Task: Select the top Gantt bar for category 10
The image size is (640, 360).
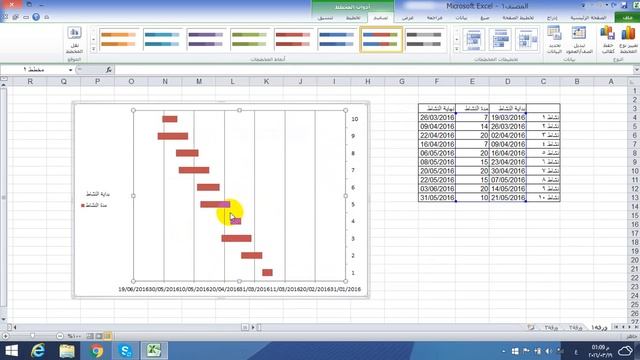Action: pos(170,119)
